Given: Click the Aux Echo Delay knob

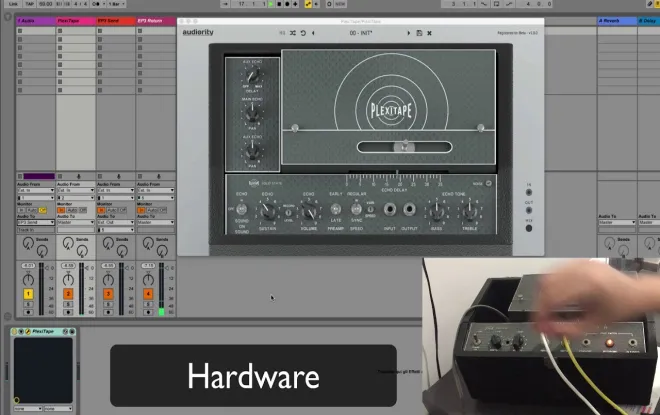Looking at the screenshot, I should point(253,76).
